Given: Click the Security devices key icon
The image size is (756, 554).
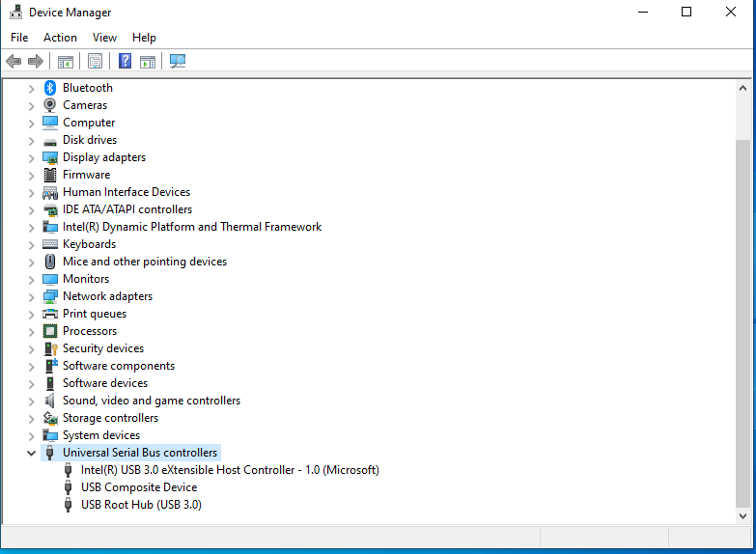Looking at the screenshot, I should [50, 348].
